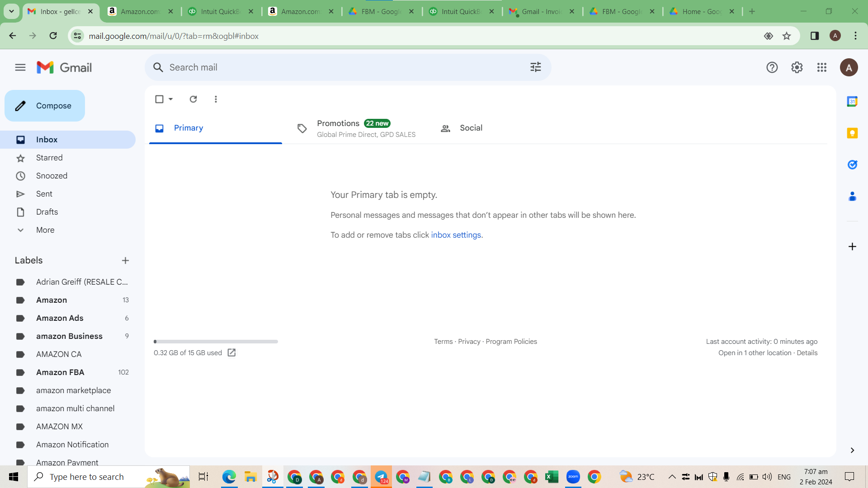Click the Gmail logo
Image resolution: width=868 pixels, height=488 pixels.
(x=64, y=67)
